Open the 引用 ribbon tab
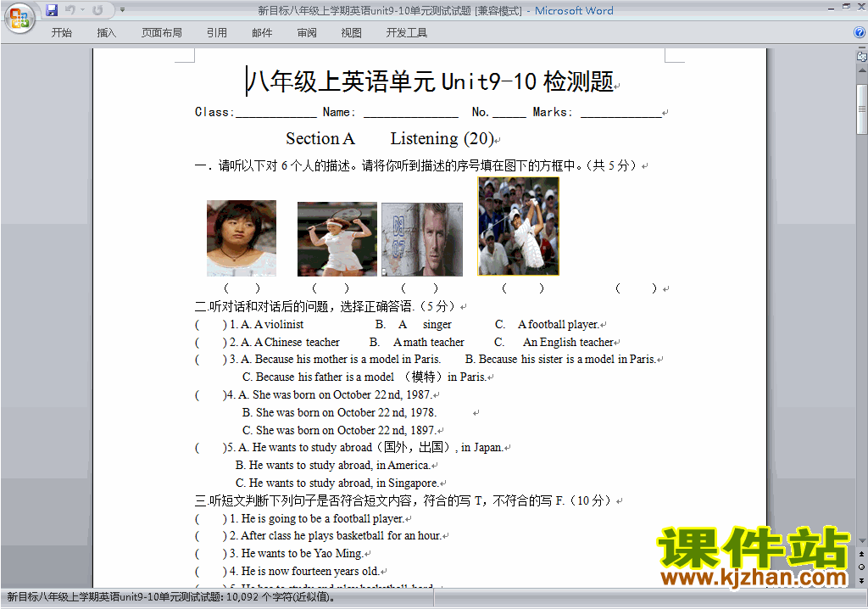 (217, 33)
